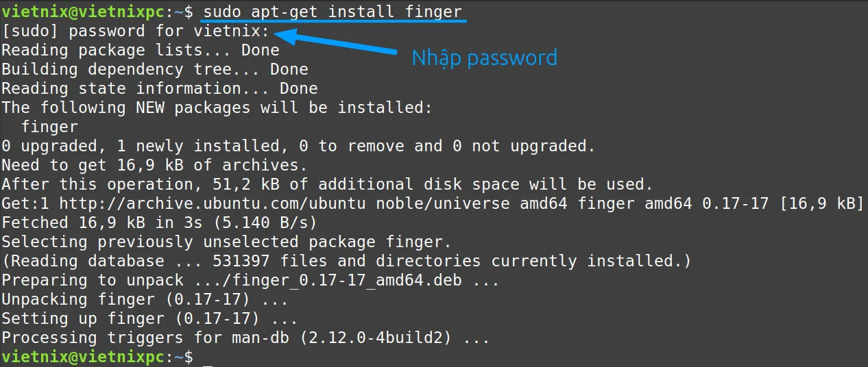Click the 'Setting up finger (0.17-17)' line
This screenshot has height=367, width=868.
150,318
